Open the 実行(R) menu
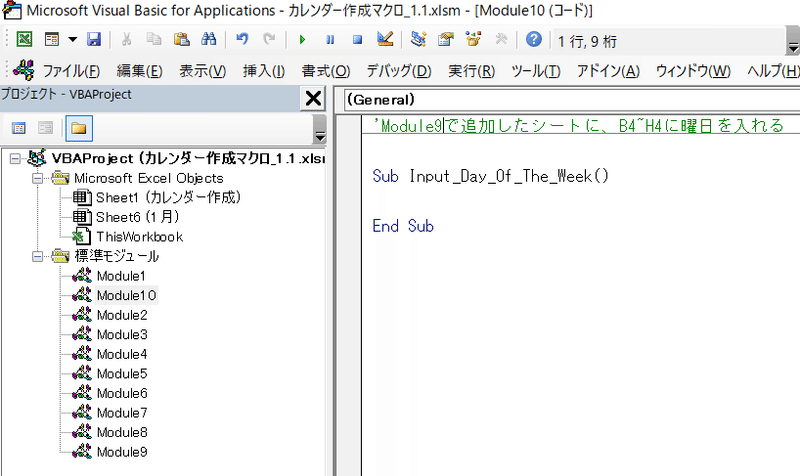 [x=471, y=71]
